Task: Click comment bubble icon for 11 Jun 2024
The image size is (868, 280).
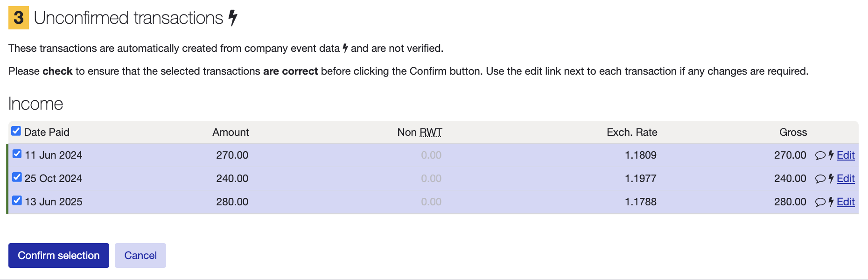Action: (820, 155)
